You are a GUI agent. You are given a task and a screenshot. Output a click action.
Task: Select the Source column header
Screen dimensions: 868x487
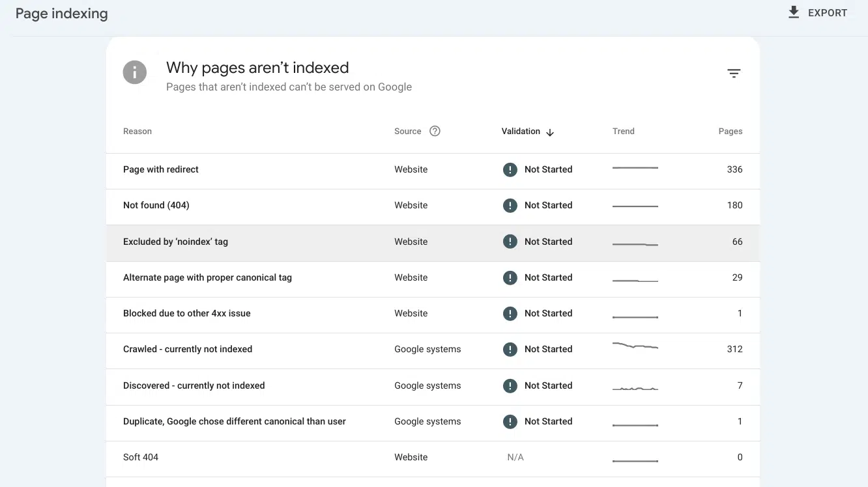tap(407, 131)
